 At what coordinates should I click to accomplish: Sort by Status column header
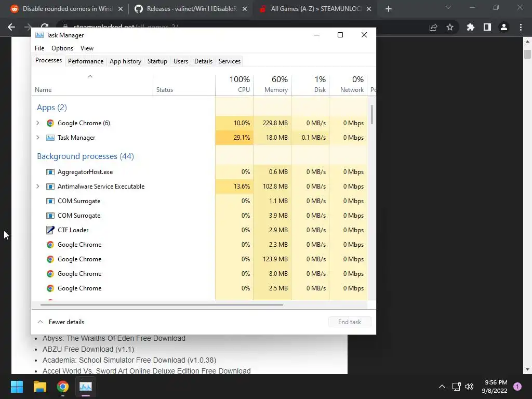click(184, 85)
